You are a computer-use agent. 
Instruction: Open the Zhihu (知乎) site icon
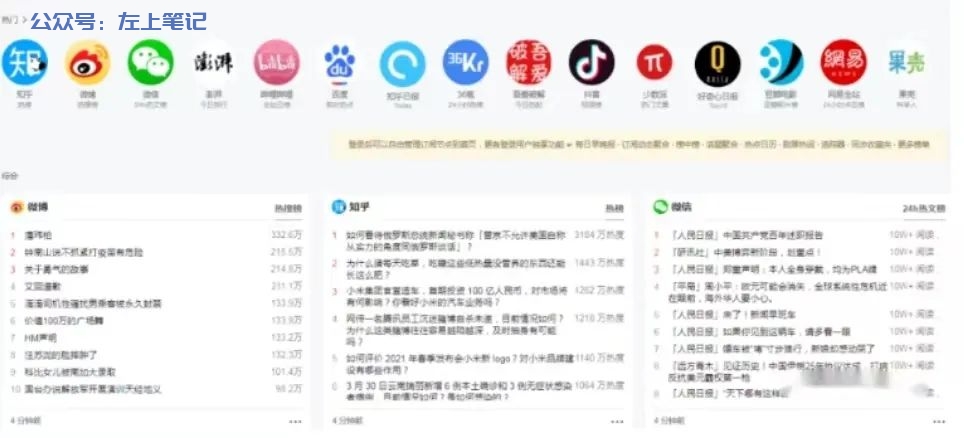tap(25, 62)
